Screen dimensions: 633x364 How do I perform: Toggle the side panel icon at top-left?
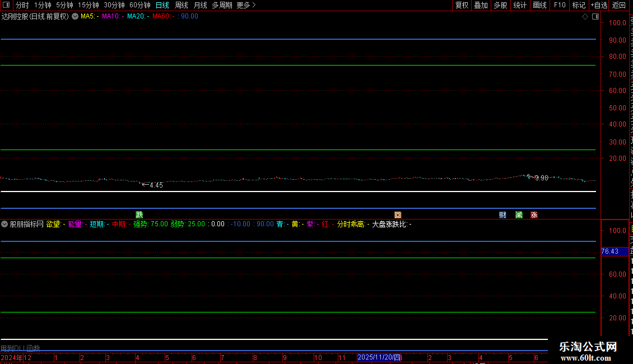tap(6, 5)
